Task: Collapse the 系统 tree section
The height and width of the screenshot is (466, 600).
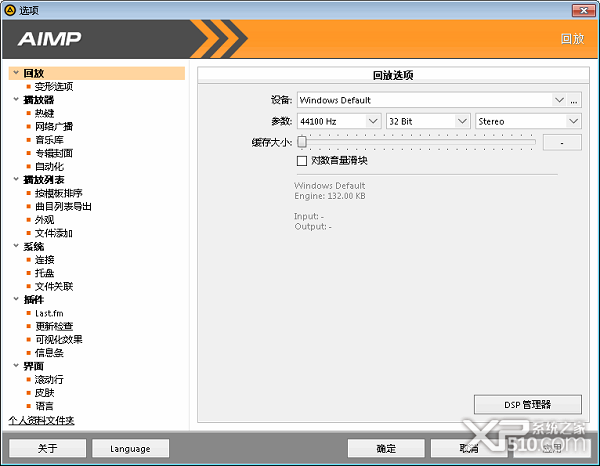Action: [x=16, y=246]
